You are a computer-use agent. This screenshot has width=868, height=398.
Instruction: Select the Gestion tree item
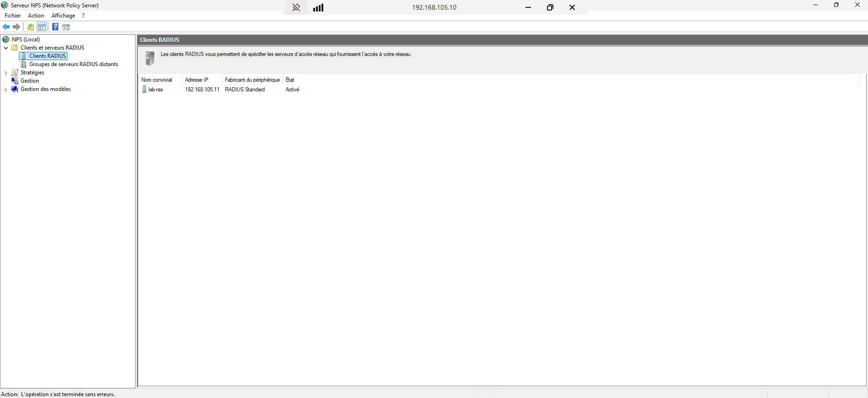coord(30,81)
